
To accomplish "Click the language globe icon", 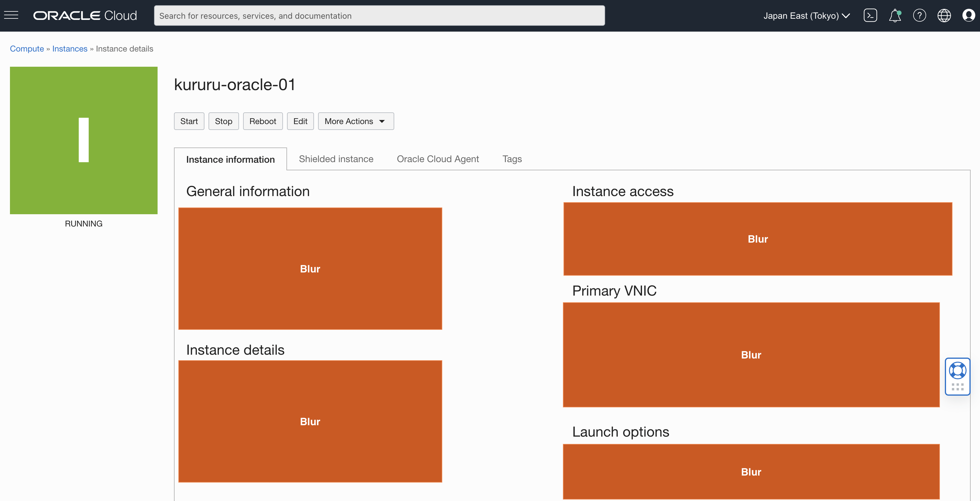I will 944,16.
